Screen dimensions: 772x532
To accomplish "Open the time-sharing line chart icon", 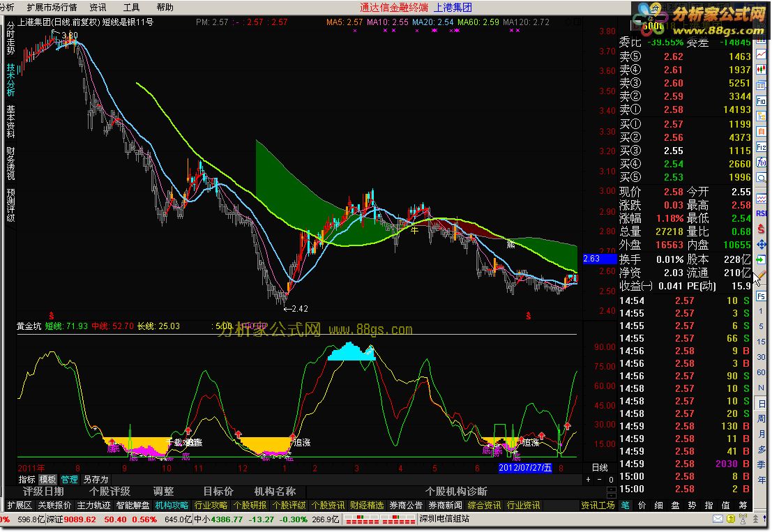I will point(761,55).
